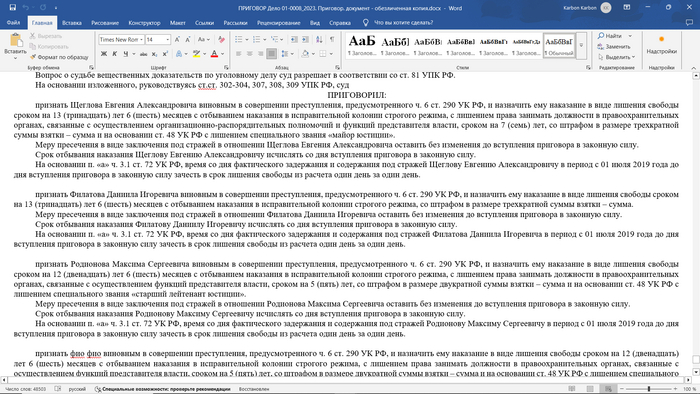The width and height of the screenshot is (700, 394).
Task: Apply superscript formatting
Action: [x=165, y=54]
